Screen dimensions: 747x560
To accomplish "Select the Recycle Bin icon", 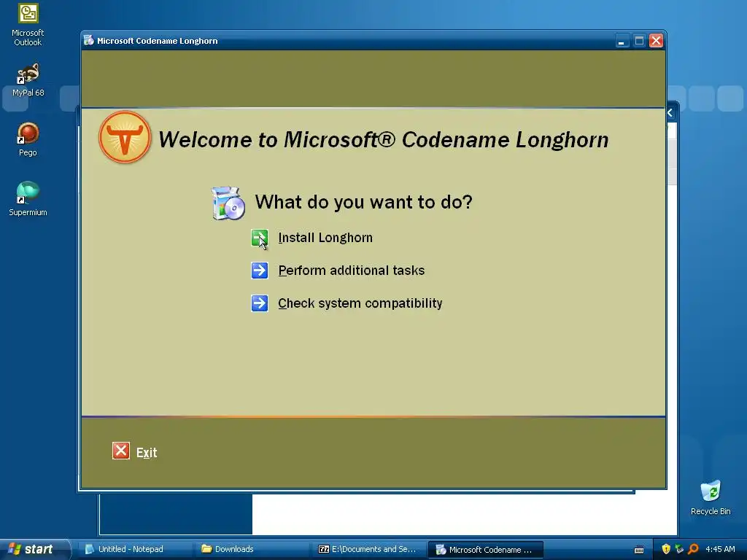I will tap(711, 498).
